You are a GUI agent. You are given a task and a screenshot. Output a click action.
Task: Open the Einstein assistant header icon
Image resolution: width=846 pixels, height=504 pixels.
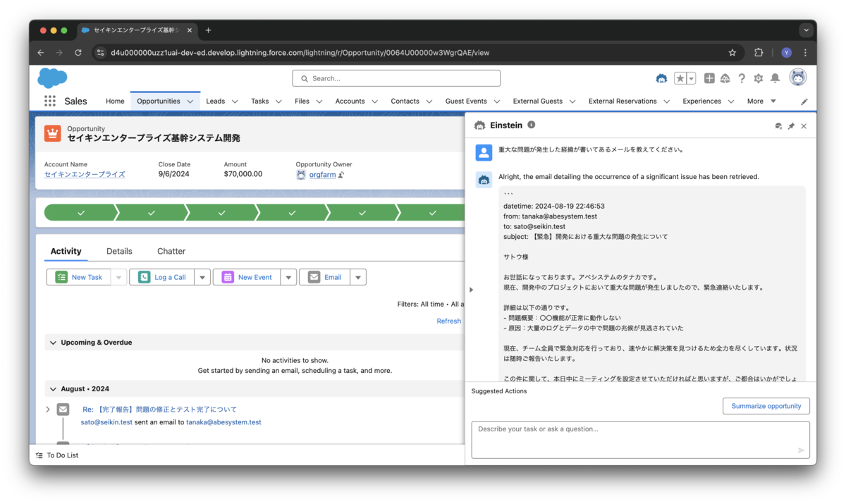pyautogui.click(x=661, y=78)
